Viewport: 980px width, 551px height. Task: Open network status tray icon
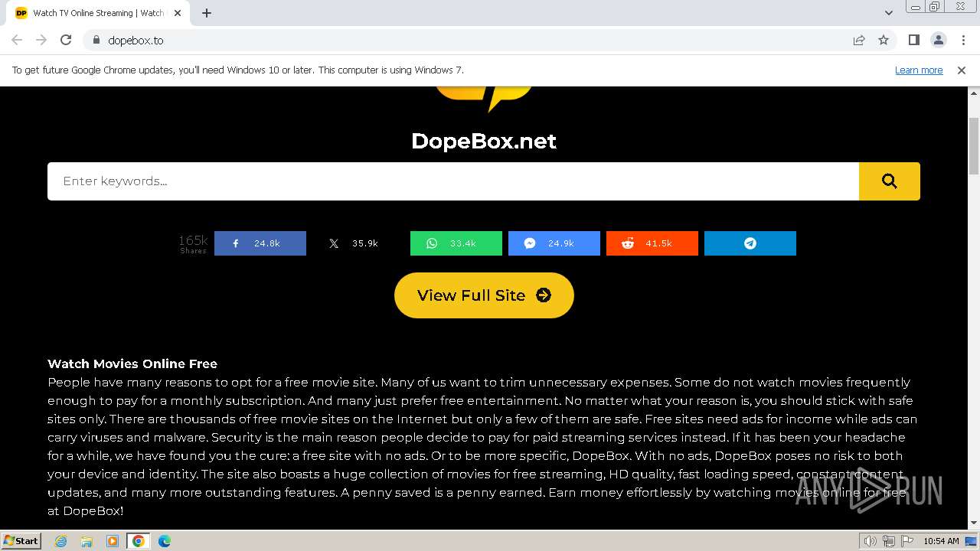tap(889, 541)
